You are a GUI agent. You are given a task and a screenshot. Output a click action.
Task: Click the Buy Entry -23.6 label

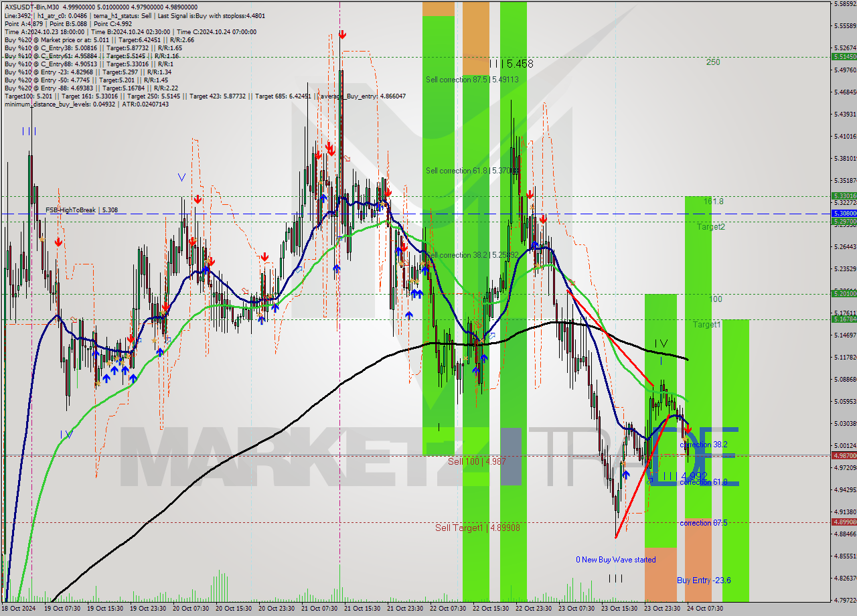coord(704,581)
